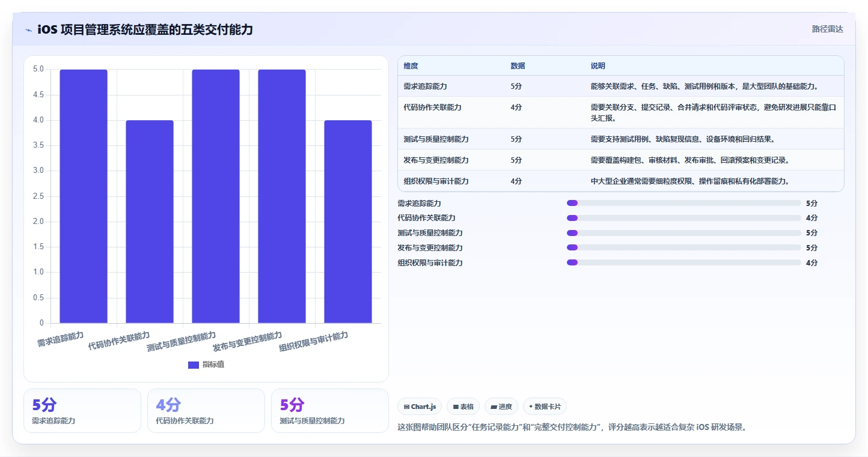Click the 需求追踪能力 label in the progress list
Screen dimensions: 868x457
pos(420,204)
